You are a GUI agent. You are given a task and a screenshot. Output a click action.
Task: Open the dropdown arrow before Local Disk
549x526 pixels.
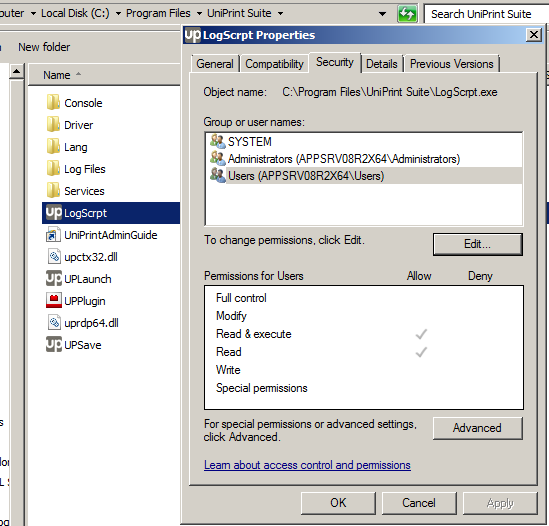tap(33, 14)
